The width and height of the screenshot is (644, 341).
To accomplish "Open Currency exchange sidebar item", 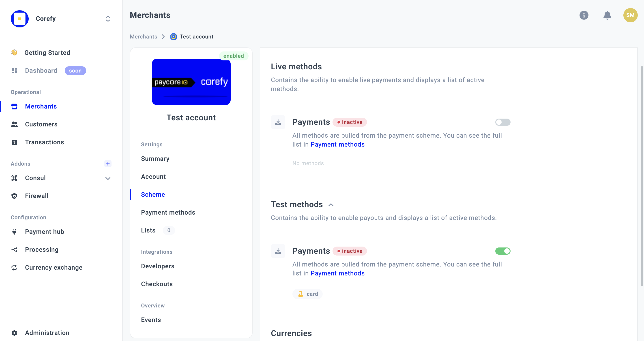I will pyautogui.click(x=54, y=267).
